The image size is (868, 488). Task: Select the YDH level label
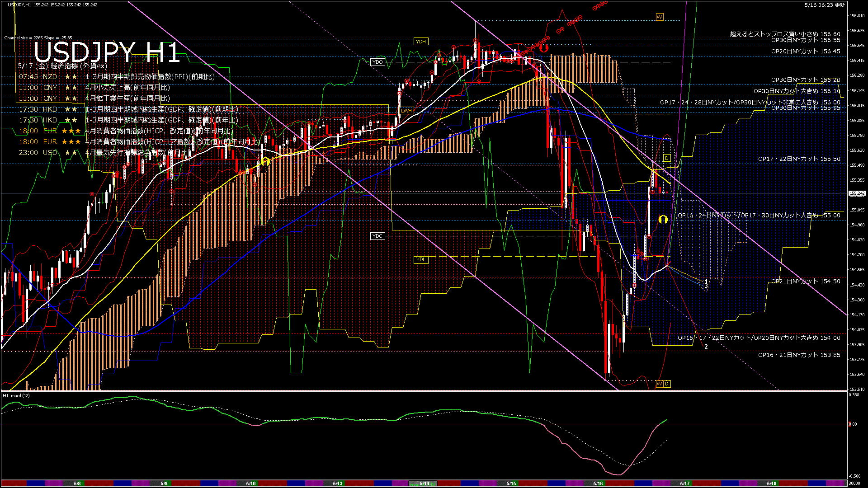pyautogui.click(x=421, y=42)
